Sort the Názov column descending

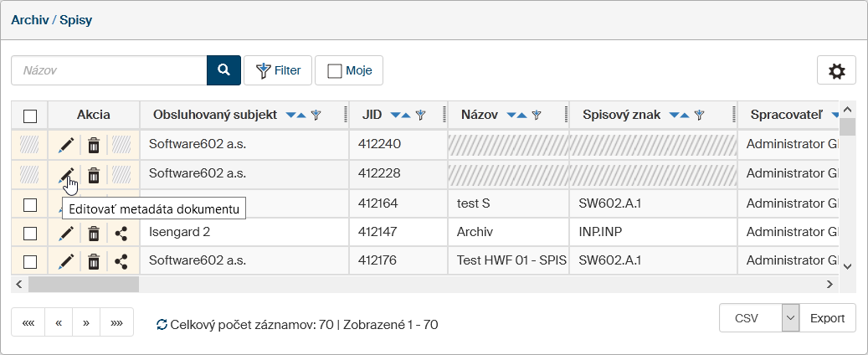pyautogui.click(x=510, y=116)
